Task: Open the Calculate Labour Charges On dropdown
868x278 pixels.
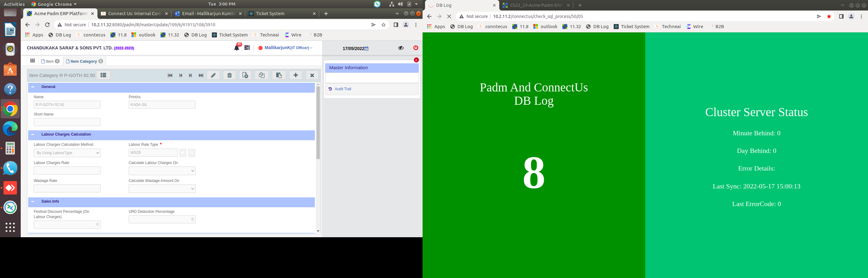Action: tap(162, 171)
